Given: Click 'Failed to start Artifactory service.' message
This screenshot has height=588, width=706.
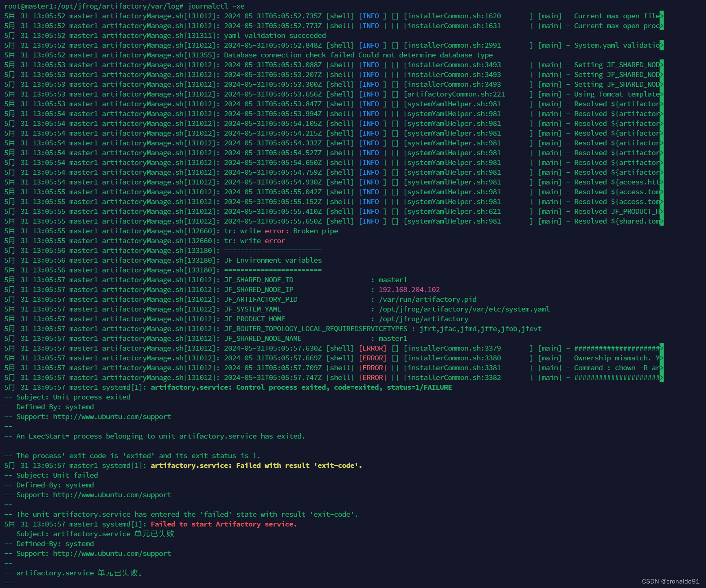Looking at the screenshot, I should click(x=224, y=524).
